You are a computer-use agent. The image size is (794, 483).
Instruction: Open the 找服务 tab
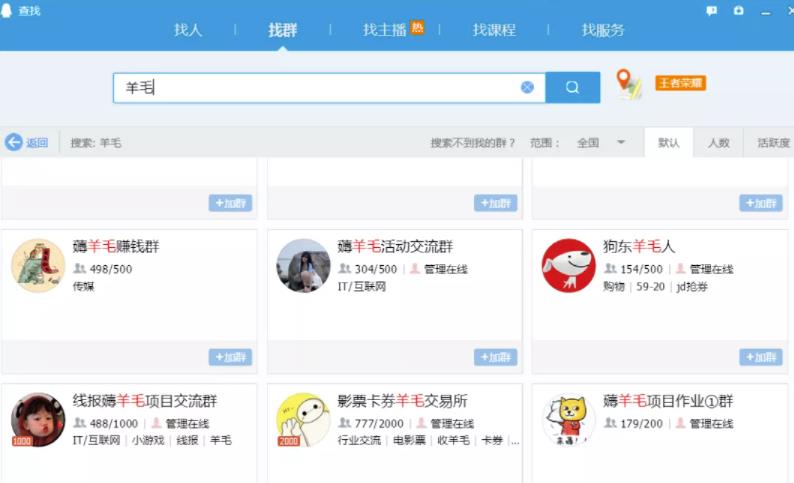(603, 30)
